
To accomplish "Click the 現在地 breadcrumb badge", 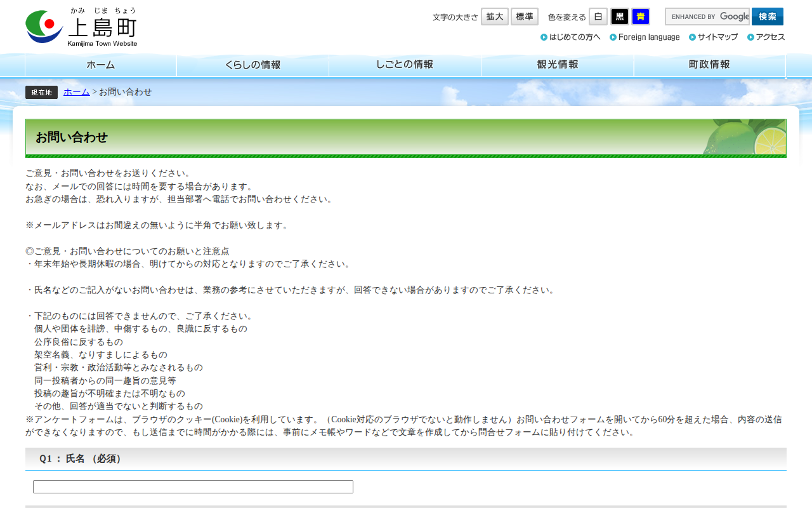I will tap(41, 92).
